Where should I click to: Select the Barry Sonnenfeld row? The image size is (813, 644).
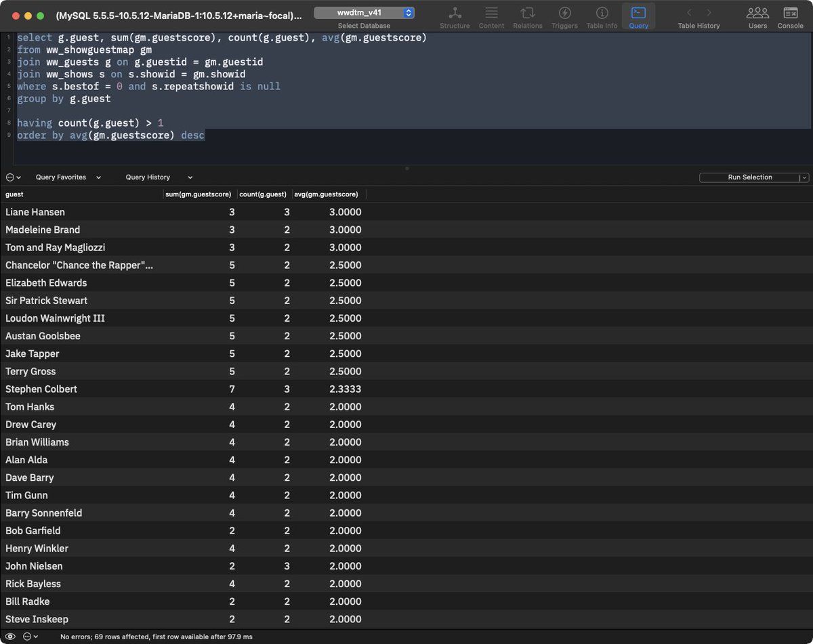(x=406, y=513)
